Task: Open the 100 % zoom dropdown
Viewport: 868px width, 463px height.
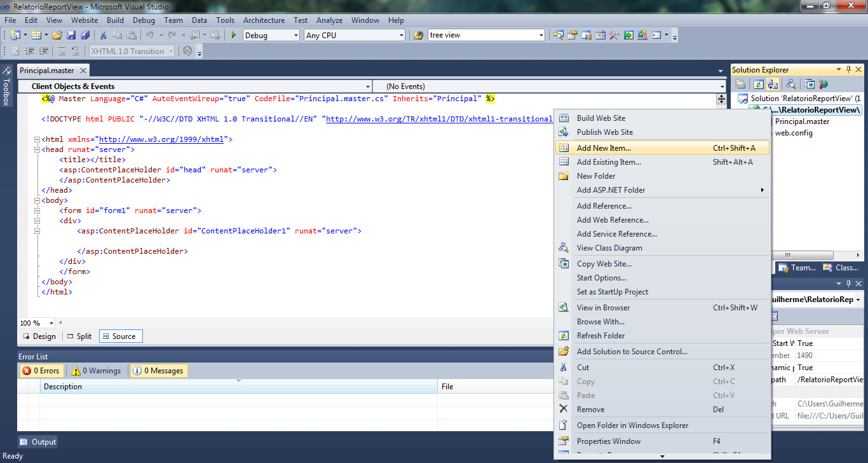Action: click(x=37, y=323)
